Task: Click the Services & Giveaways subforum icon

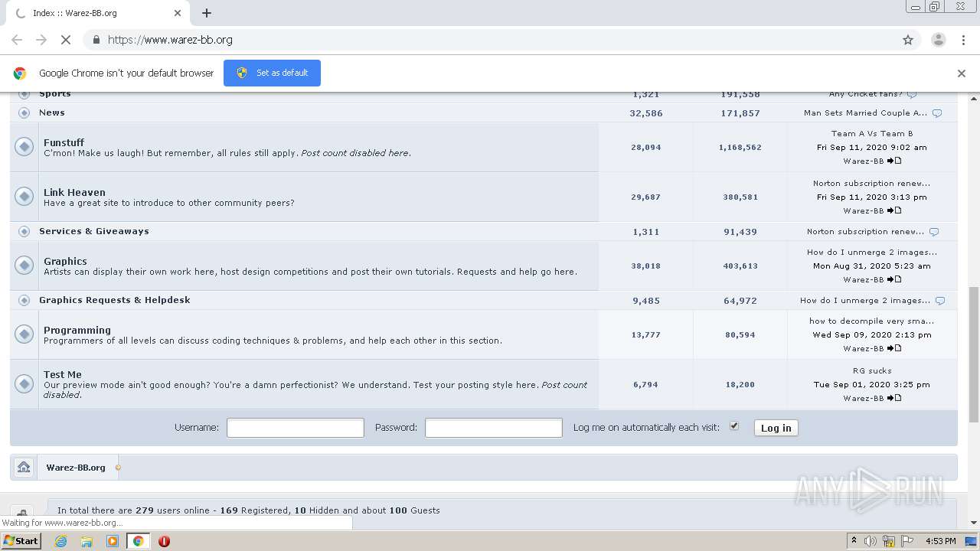Action: point(24,231)
